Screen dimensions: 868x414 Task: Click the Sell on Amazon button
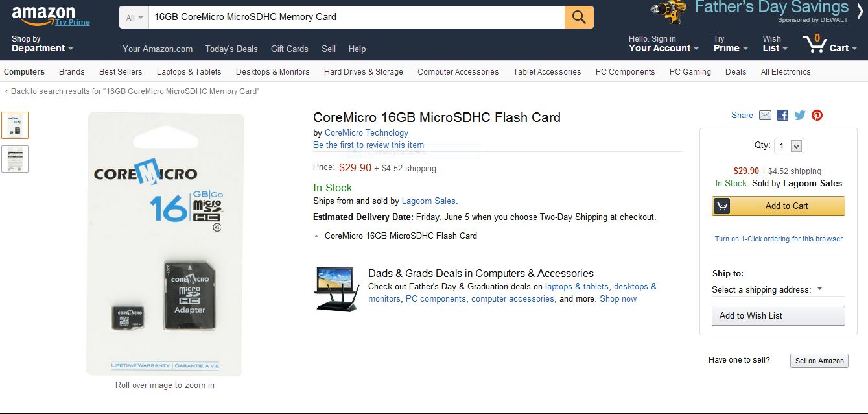(819, 361)
